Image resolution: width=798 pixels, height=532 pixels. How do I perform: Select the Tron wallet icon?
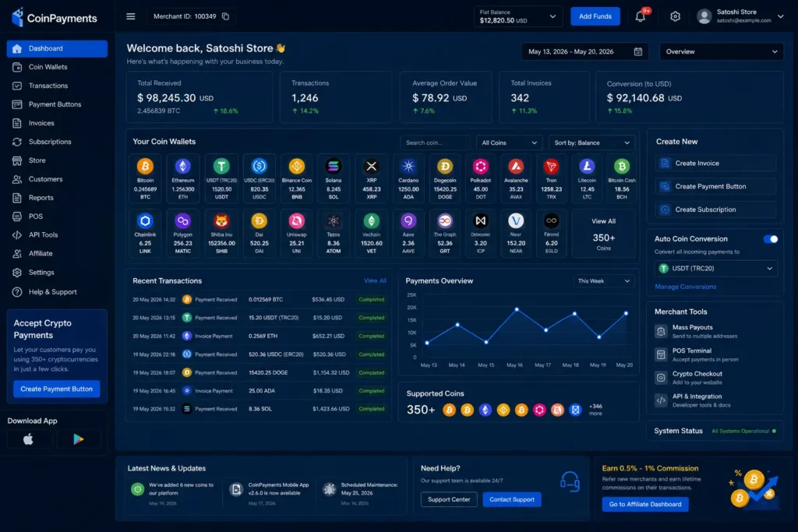(551, 167)
